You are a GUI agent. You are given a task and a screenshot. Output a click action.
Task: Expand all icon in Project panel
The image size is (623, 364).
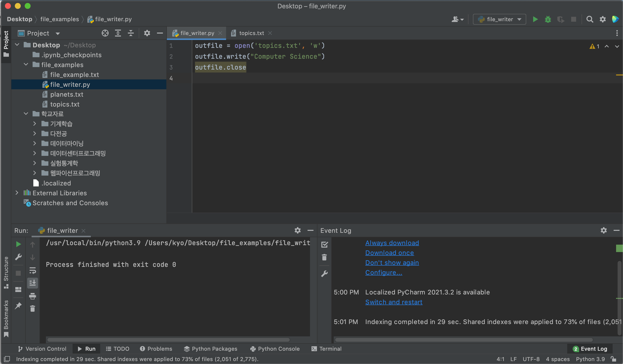click(x=118, y=33)
